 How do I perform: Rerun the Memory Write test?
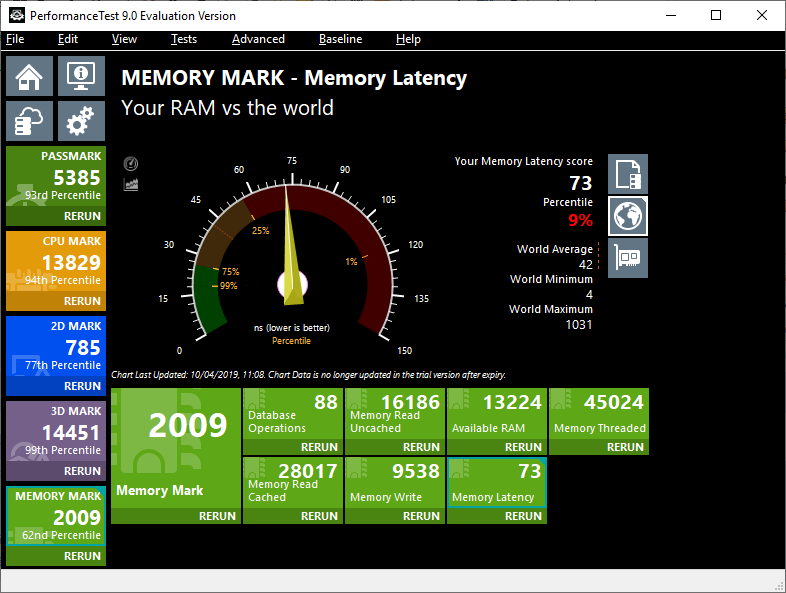[420, 516]
